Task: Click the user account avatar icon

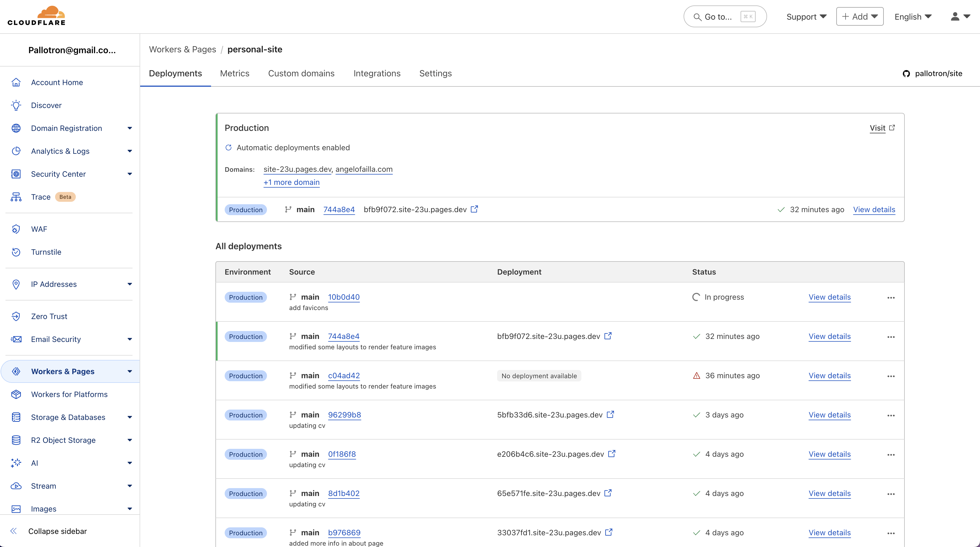Action: point(955,16)
